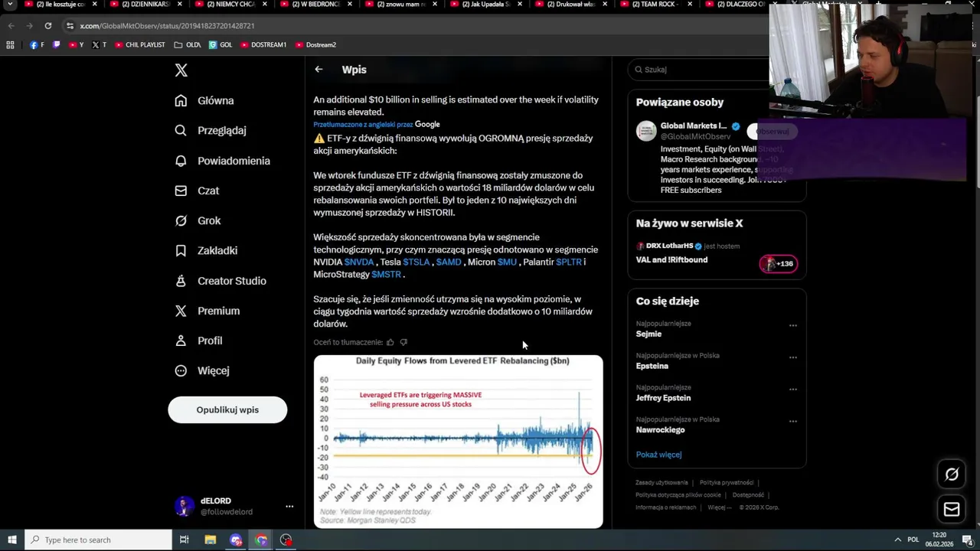
Task: Open the Chrome tab search dropdown
Action: (x=10, y=5)
